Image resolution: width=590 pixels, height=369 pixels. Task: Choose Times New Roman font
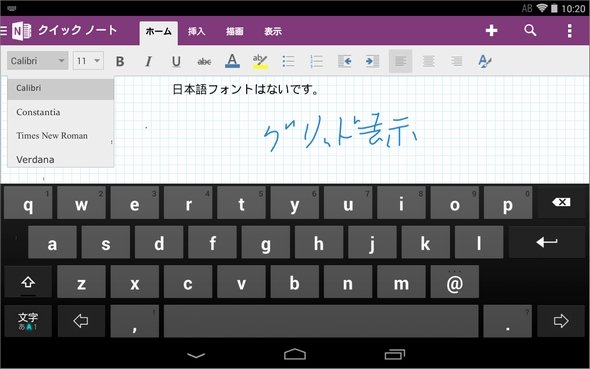pos(61,135)
